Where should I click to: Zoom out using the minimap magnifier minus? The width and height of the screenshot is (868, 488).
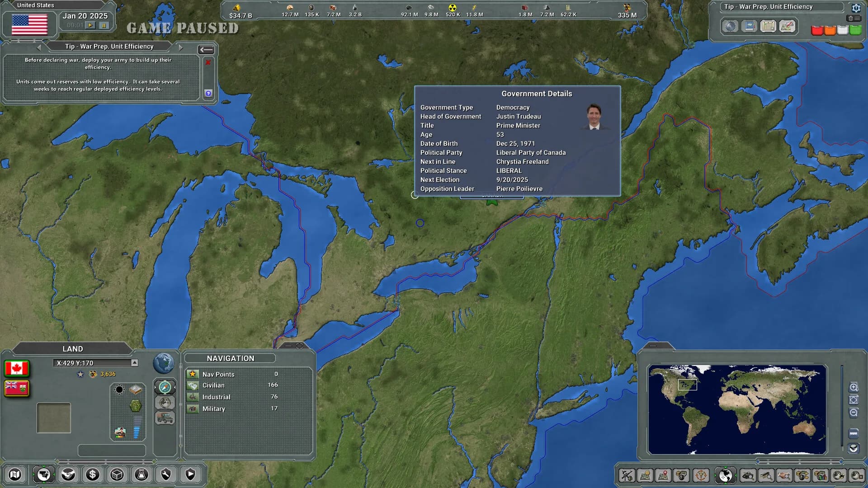click(854, 413)
